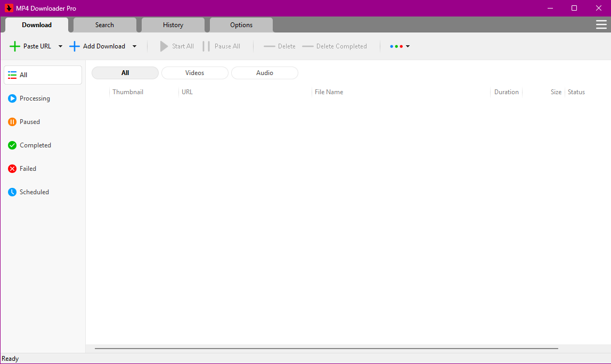Click the blue Processing play icon

[x=12, y=98]
